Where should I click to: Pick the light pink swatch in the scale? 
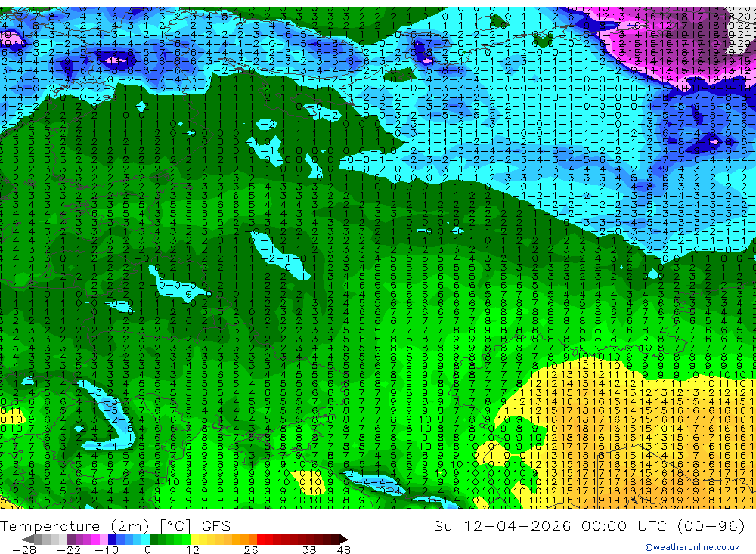(x=104, y=540)
